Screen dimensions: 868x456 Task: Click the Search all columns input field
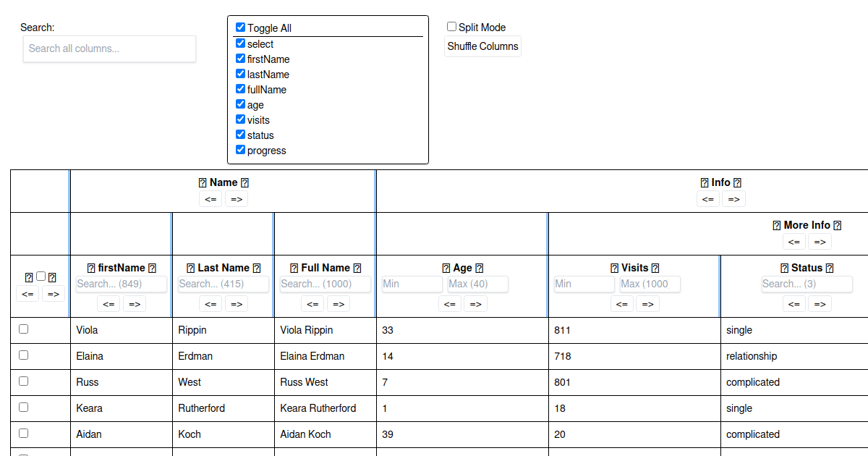[x=109, y=48]
